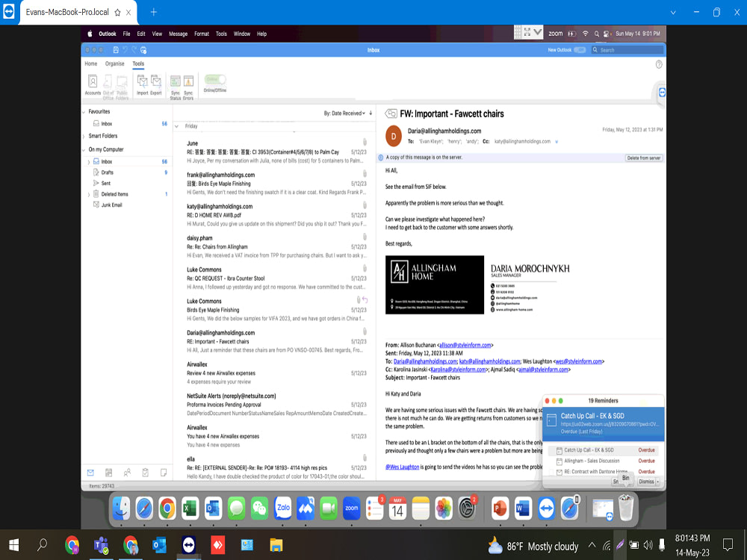Viewport: 747px width, 560px height.
Task: Check Sync Errors in the ribbon
Action: (x=189, y=82)
